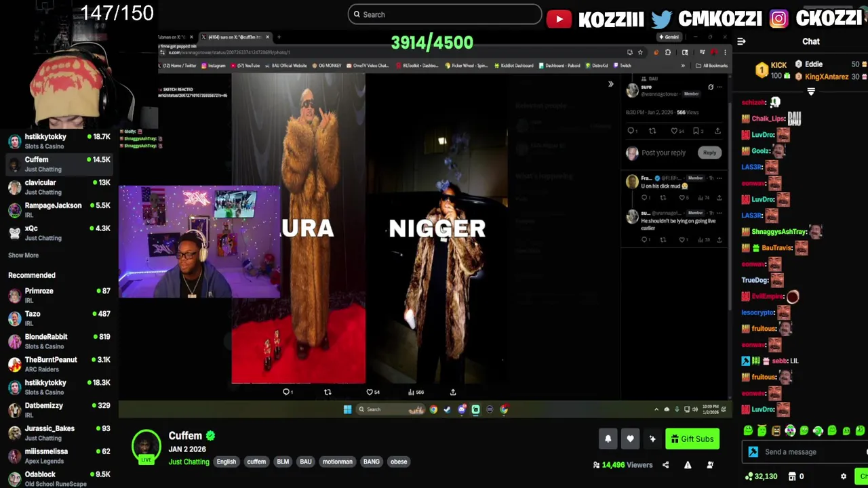The width and height of the screenshot is (868, 488).
Task: Click the moderator badge in message box
Action: 753,452
